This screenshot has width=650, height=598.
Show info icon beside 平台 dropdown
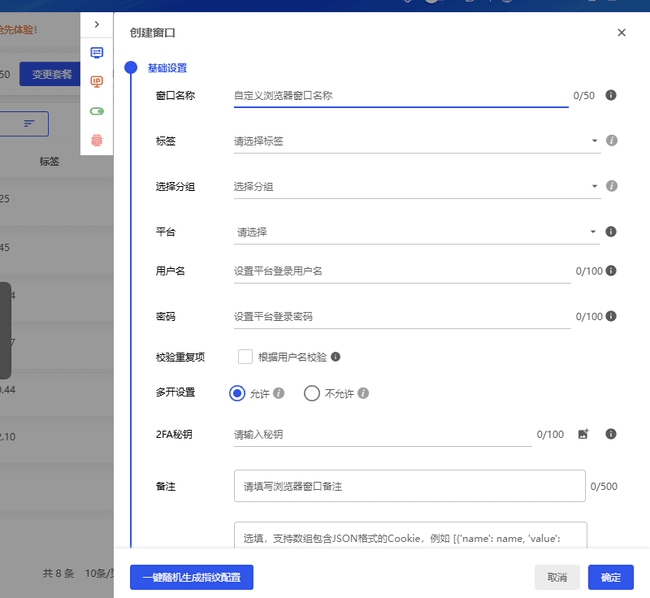[611, 231]
